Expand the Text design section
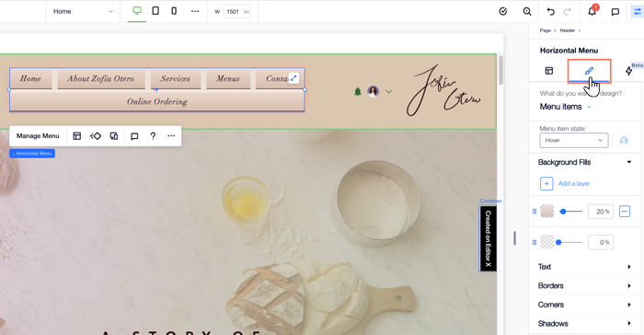Viewport: 644px width, 335px height. coord(584,267)
